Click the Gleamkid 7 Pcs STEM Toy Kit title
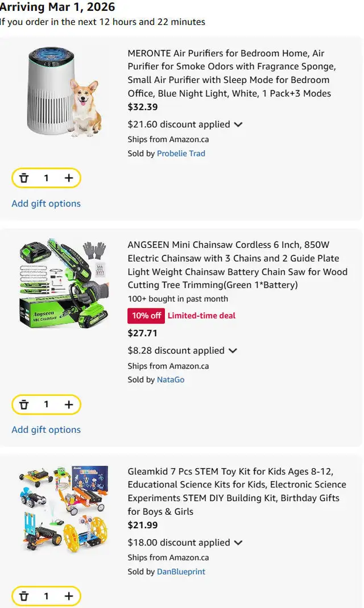The image size is (364, 608). pyautogui.click(x=237, y=491)
